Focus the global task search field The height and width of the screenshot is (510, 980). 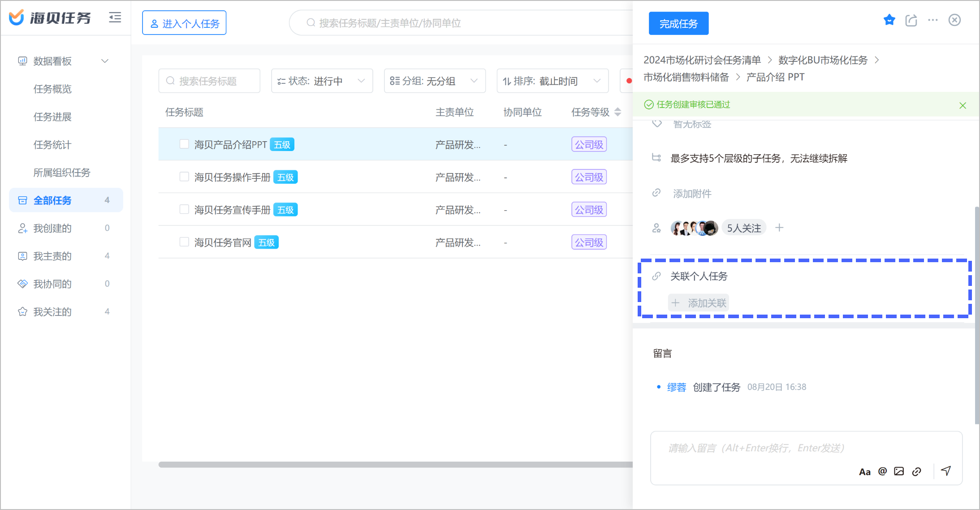(x=462, y=23)
